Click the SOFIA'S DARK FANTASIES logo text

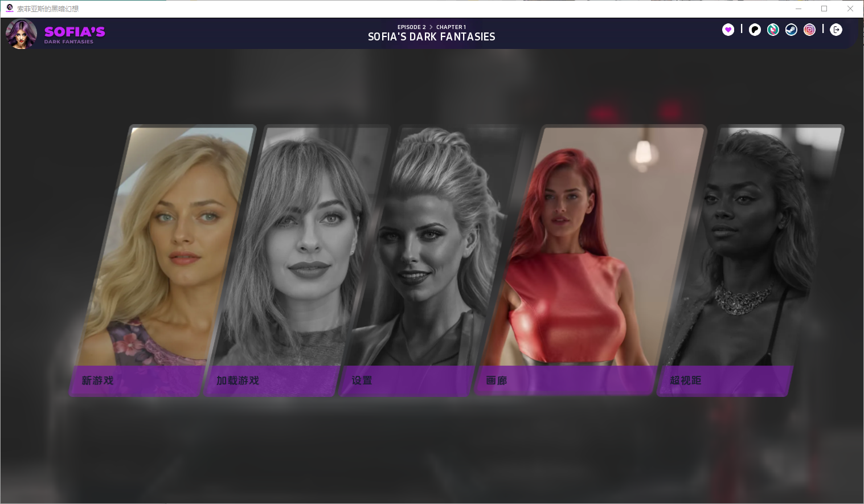pos(75,34)
